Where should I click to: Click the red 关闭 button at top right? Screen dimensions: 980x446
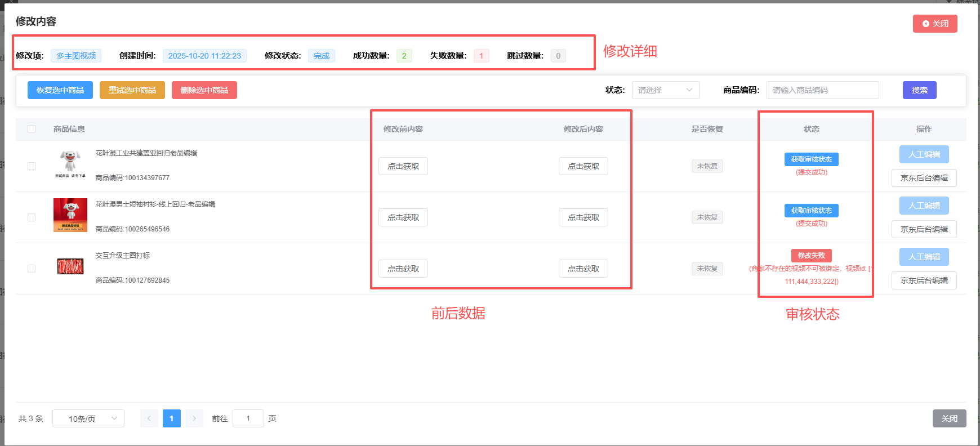[934, 24]
